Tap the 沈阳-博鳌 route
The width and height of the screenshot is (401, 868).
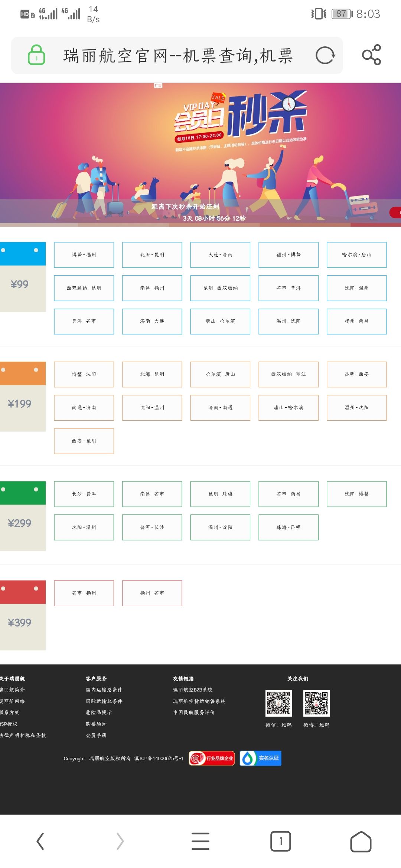(357, 494)
